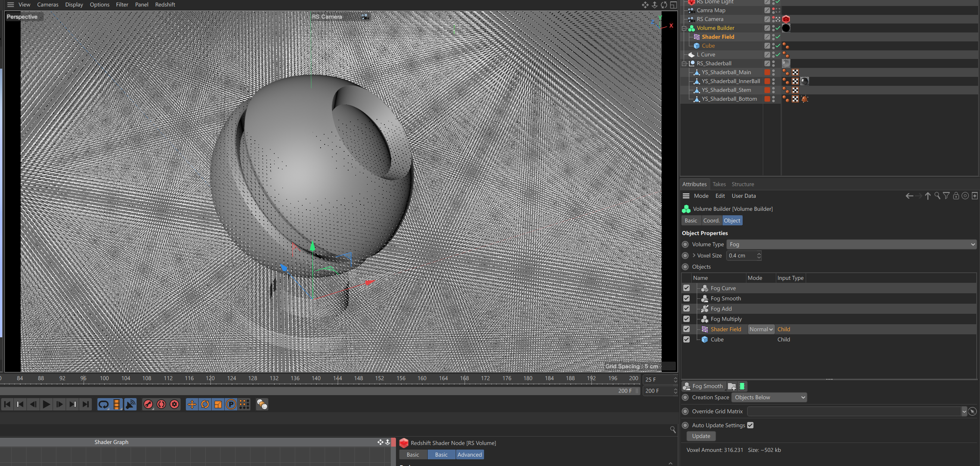Uncheck the Shader Field layer checkbox
980x466 pixels.
pyautogui.click(x=686, y=329)
